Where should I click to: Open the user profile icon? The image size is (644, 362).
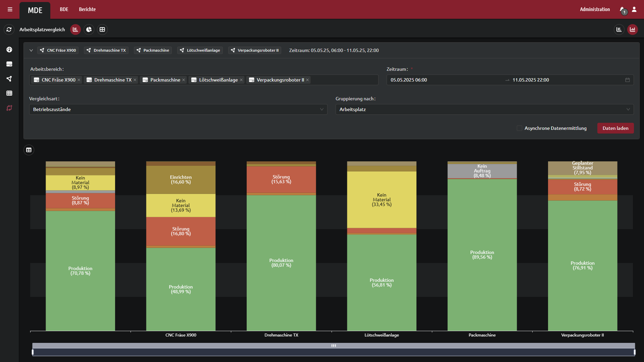pos(634,9)
